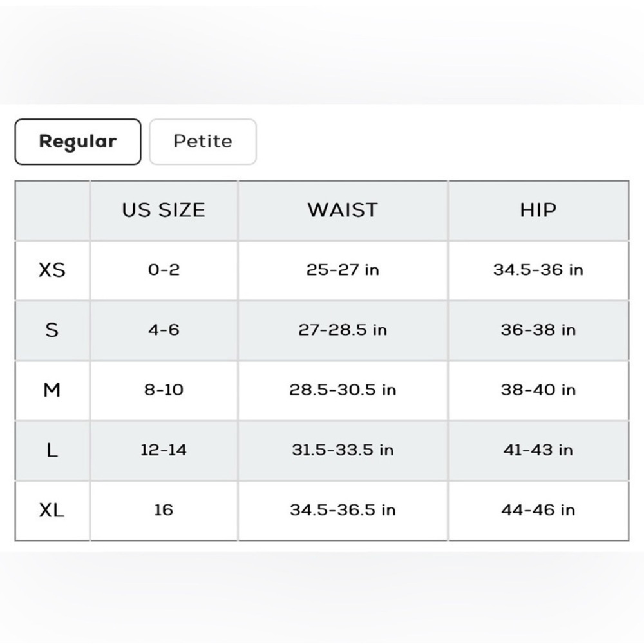The height and width of the screenshot is (644, 644).
Task: Switch to the Petite size tab
Action: (x=203, y=142)
